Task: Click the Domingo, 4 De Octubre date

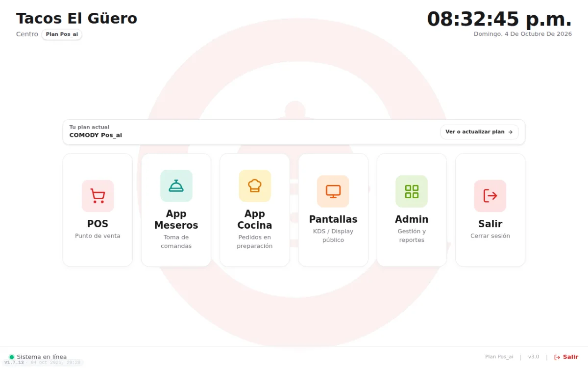Action: point(523,34)
